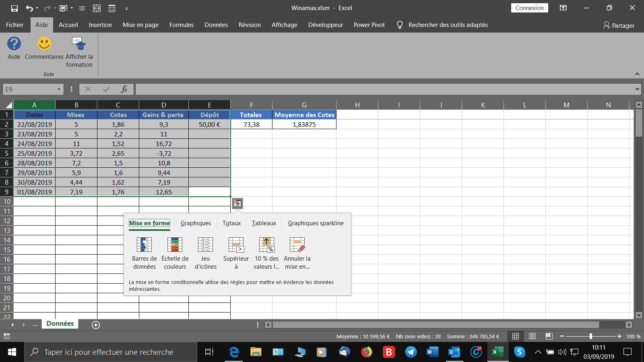Enable Normal view in status bar
The image size is (644, 362).
516,336
